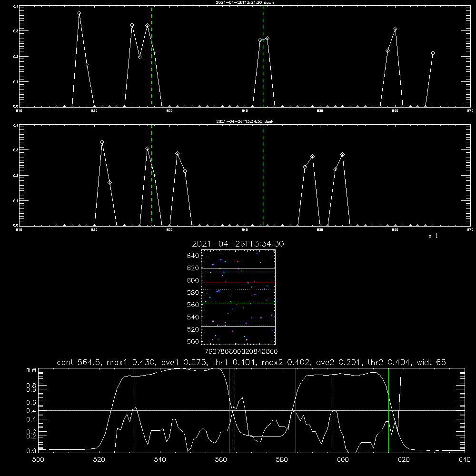Select the 'thr2 0.404' statistic text

389,362
